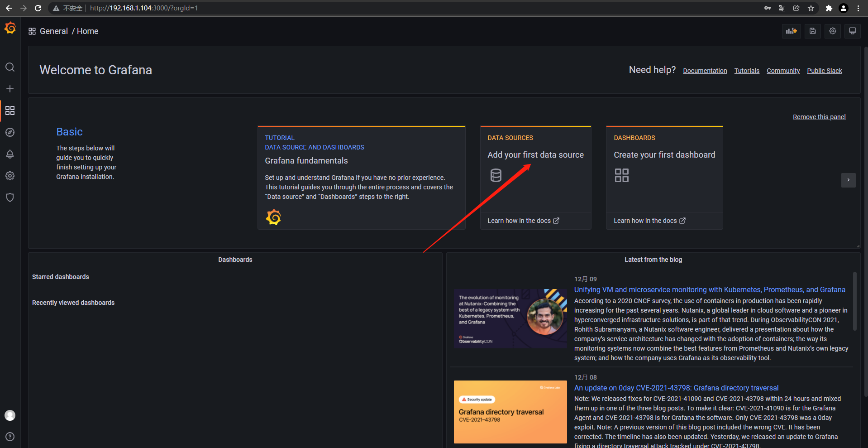Click the blog panel vertical scrollbar
The image size is (868, 448).
click(855, 301)
